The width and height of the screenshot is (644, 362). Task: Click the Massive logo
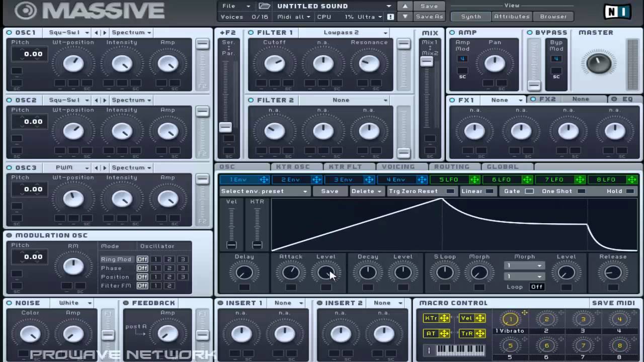90,11
